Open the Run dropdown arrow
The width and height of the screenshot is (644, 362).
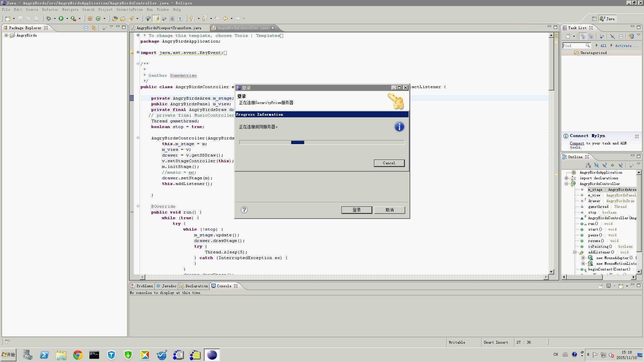[x=67, y=19]
